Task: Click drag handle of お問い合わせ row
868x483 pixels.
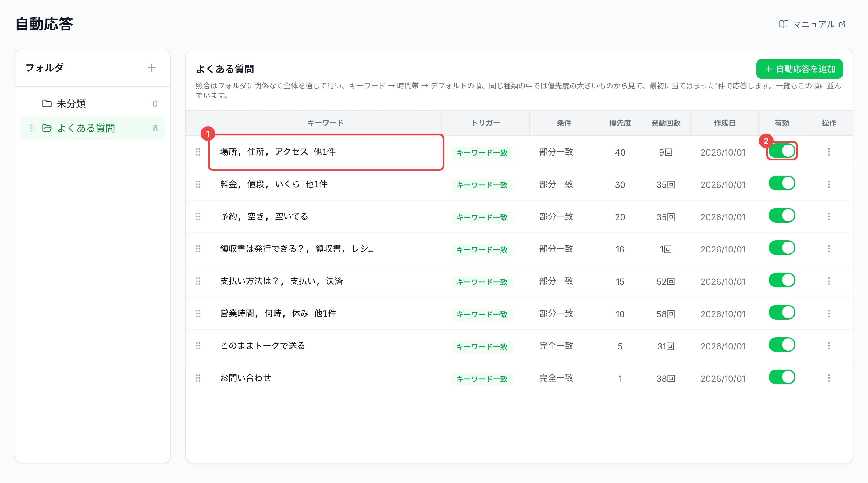Action: (x=198, y=378)
